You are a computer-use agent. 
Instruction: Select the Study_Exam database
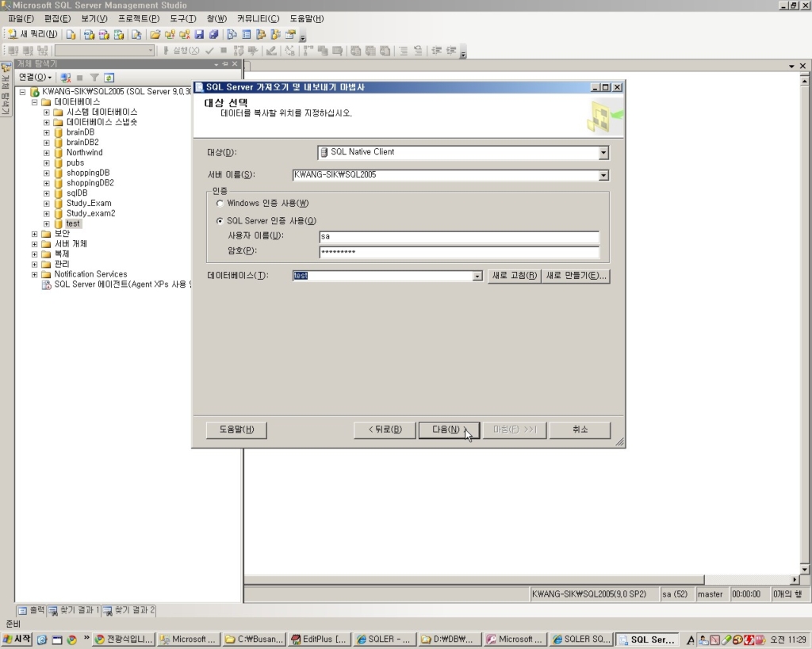[89, 204]
